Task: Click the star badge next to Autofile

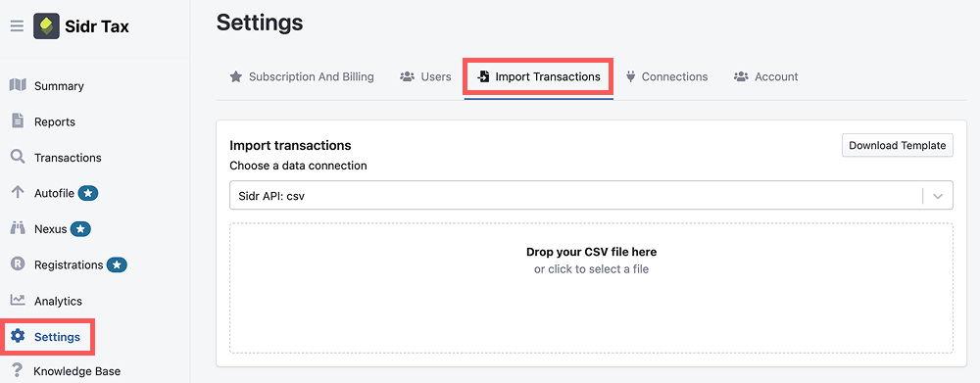Action: [88, 194]
